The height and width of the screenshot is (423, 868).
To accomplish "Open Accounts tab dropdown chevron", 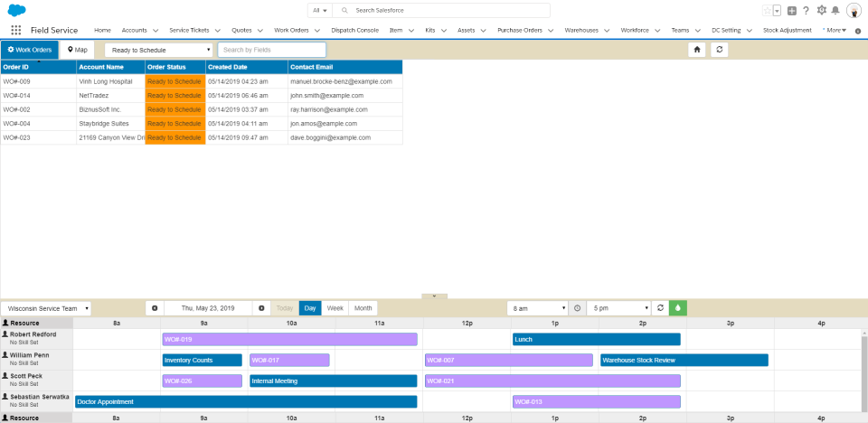I will click(x=156, y=31).
